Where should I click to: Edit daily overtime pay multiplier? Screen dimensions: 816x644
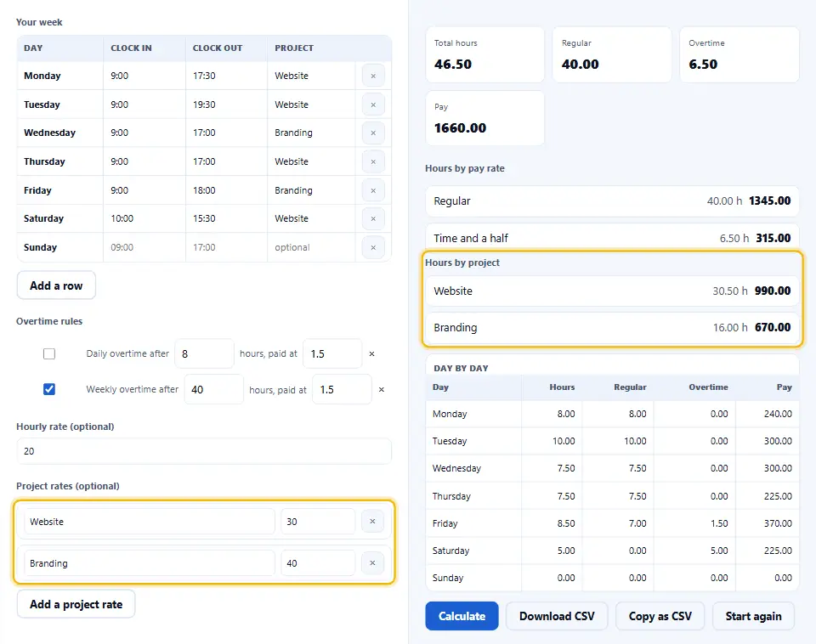332,353
